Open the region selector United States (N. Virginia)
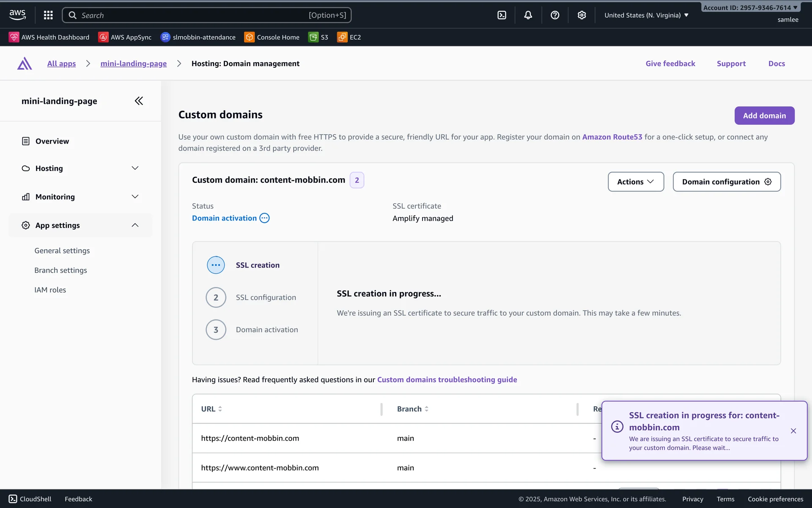The width and height of the screenshot is (812, 508). point(646,15)
